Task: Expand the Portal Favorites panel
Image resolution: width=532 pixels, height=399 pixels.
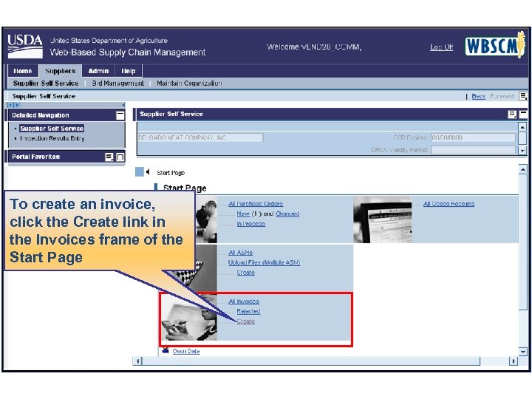Action: pyautogui.click(x=120, y=157)
